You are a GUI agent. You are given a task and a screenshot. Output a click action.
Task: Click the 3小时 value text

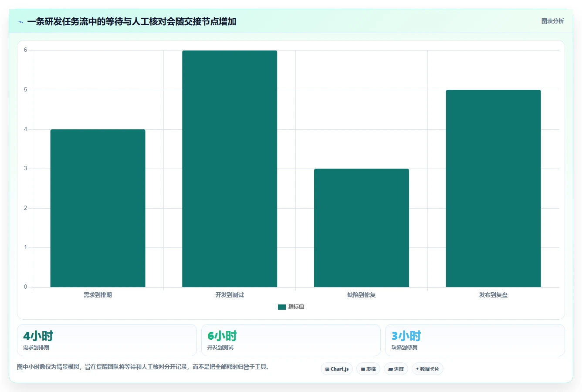click(x=406, y=336)
